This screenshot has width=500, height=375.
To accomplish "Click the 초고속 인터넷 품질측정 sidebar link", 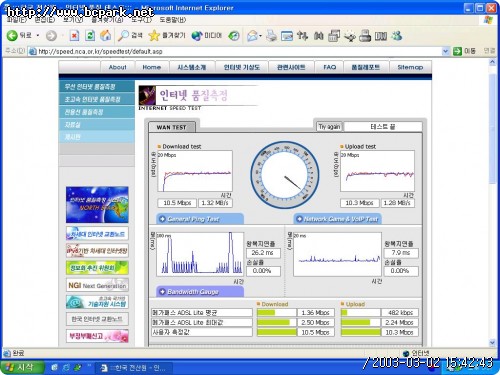I will 97,99.
